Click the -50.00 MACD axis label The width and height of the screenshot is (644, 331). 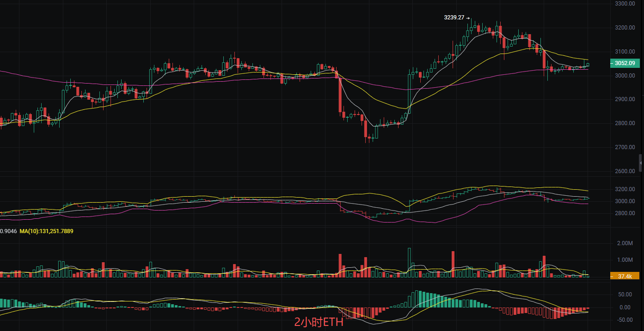pos(625,320)
